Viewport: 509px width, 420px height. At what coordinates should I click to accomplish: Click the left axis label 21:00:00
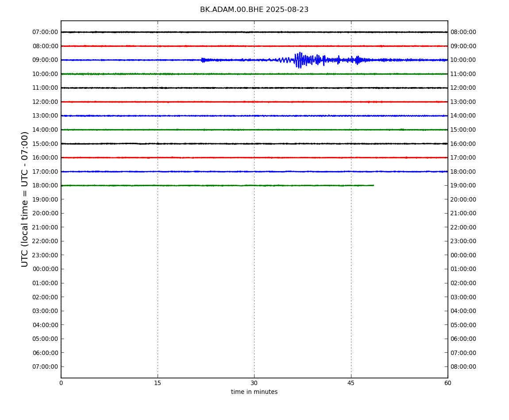[45, 227]
